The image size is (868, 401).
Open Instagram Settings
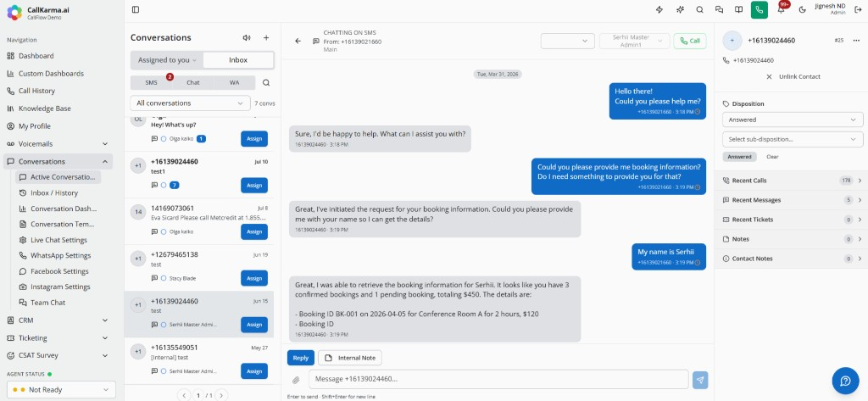(x=58, y=287)
